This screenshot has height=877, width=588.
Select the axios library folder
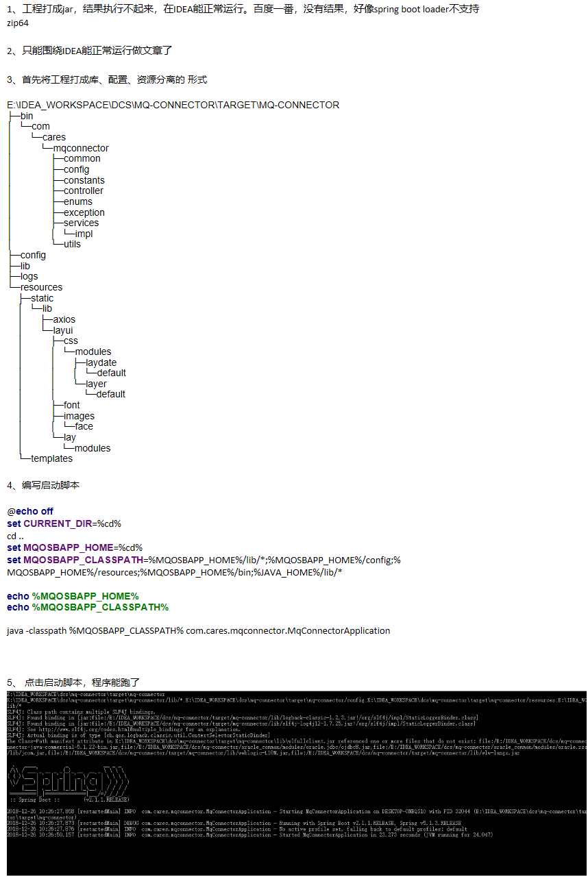point(64,319)
